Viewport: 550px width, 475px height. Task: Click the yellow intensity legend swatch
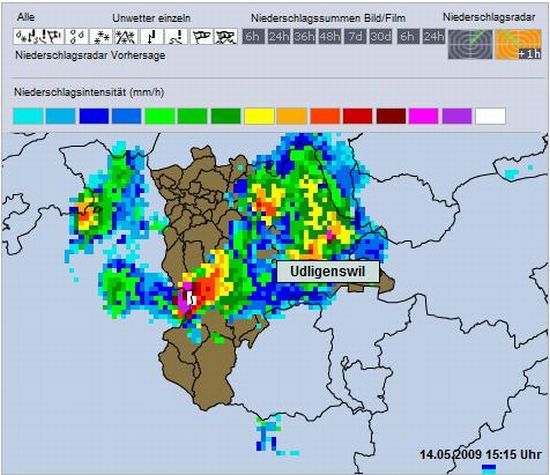point(259,116)
